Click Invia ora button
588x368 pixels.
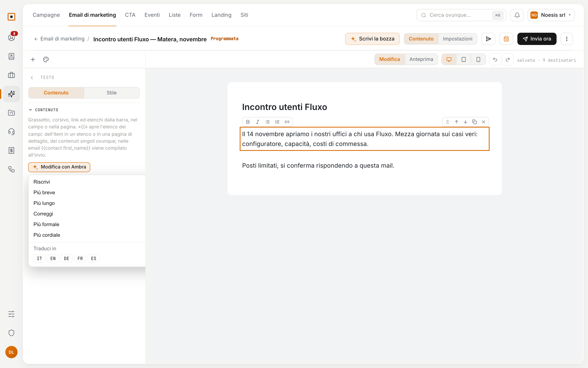(x=537, y=39)
